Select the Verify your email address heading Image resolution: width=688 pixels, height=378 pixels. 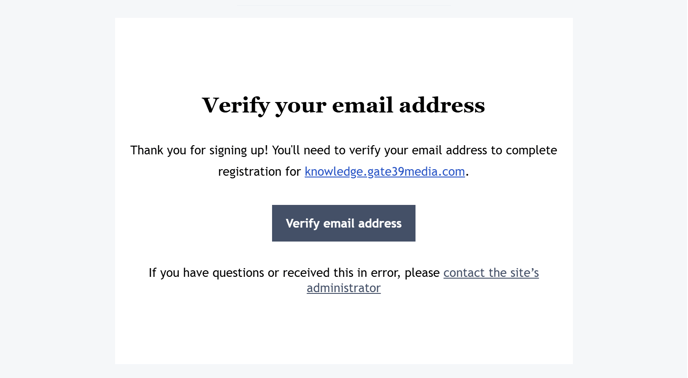344,105
